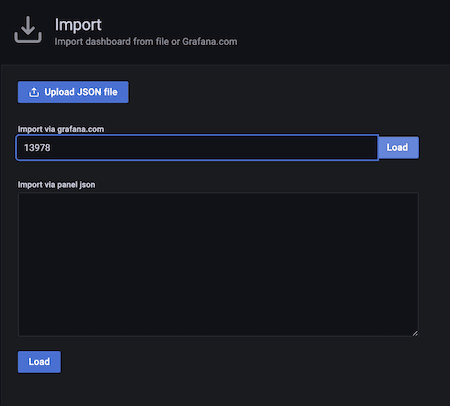Click the JSON file text on Upload button
The width and height of the screenshot is (450, 406).
coord(97,92)
